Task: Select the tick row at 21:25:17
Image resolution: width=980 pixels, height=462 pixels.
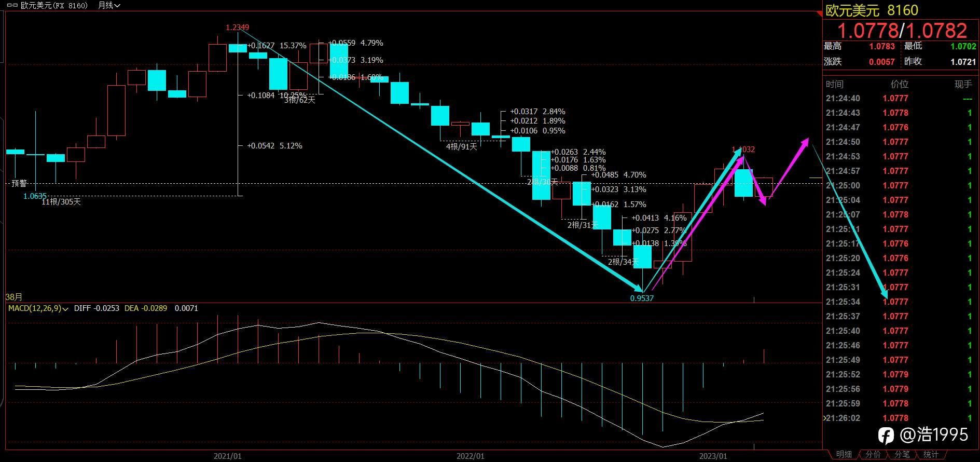Action: coord(900,243)
